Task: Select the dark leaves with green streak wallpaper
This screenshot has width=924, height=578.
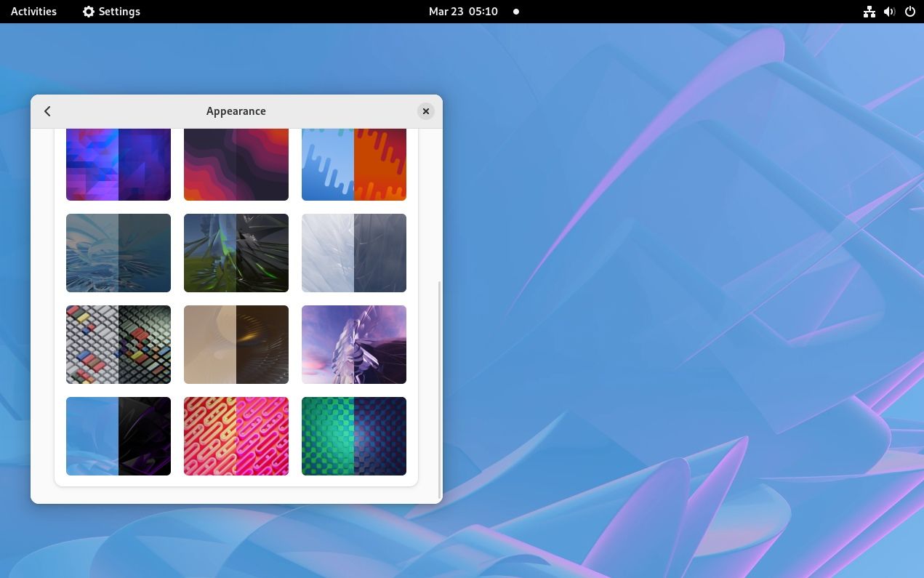Action: [x=236, y=252]
